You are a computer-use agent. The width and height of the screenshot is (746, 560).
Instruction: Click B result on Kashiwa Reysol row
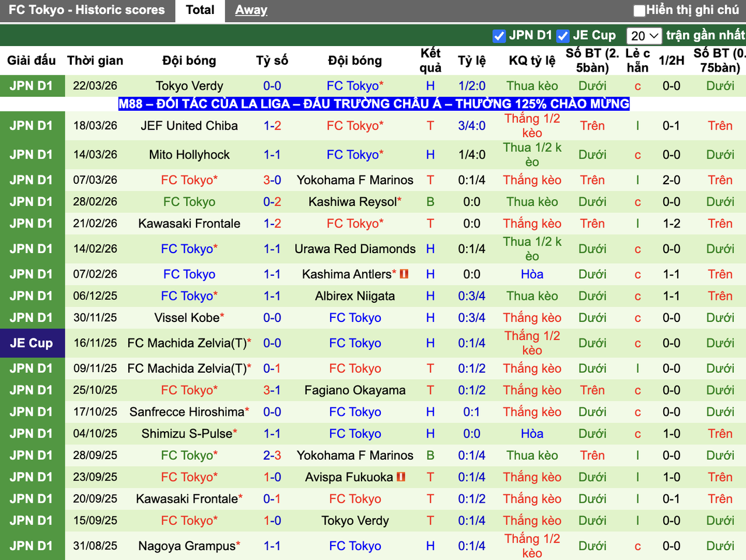point(430,202)
